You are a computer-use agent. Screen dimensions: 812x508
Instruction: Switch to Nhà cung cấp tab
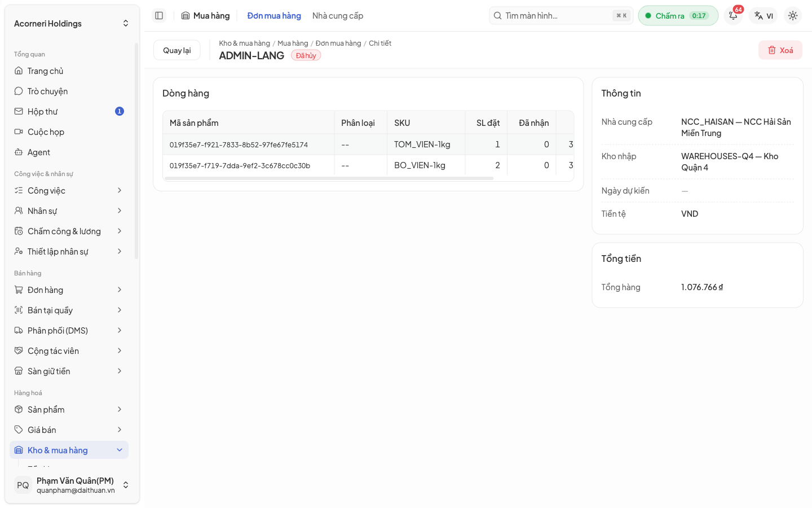click(338, 16)
